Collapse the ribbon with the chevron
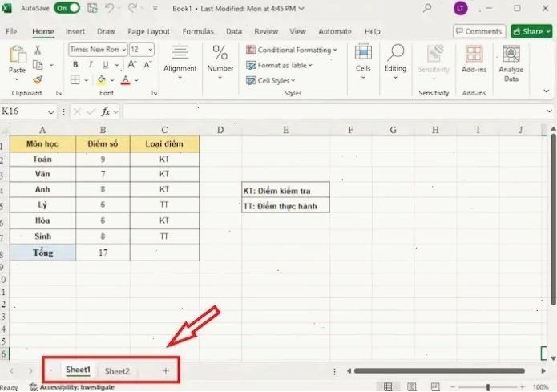 click(x=546, y=91)
